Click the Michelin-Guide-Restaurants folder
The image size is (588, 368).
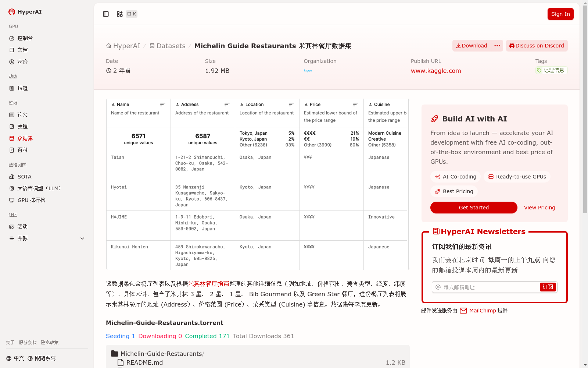157,354
